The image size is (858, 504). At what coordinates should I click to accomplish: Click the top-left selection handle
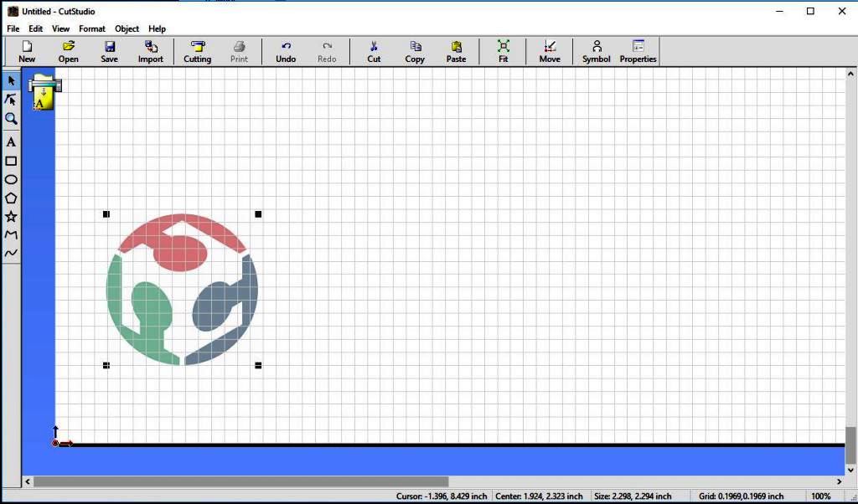pyautogui.click(x=106, y=214)
